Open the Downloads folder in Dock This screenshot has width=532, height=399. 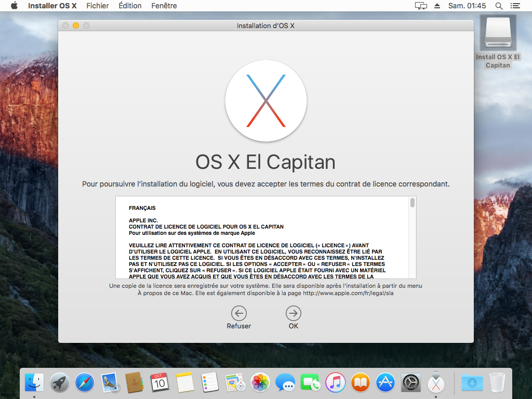(472, 383)
